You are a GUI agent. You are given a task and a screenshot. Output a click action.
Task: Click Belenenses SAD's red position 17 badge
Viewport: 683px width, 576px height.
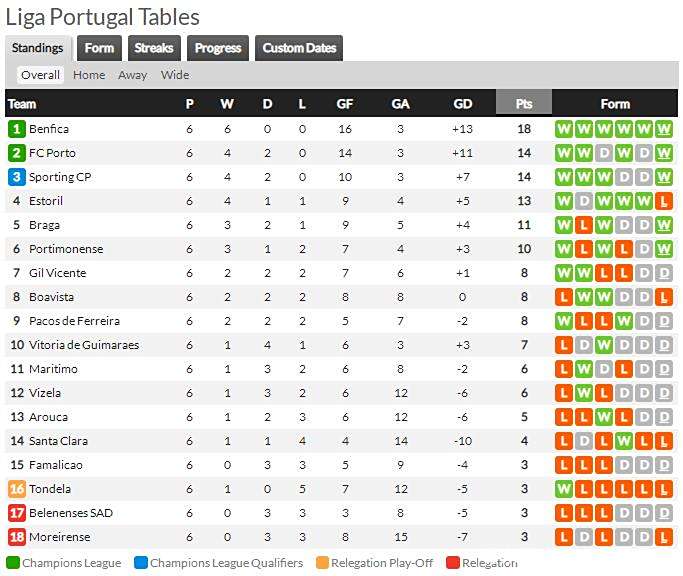point(16,513)
